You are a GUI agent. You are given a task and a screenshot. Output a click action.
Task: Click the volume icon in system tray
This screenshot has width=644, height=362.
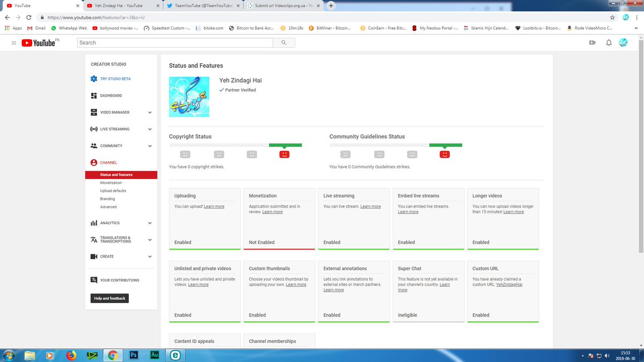pyautogui.click(x=607, y=355)
